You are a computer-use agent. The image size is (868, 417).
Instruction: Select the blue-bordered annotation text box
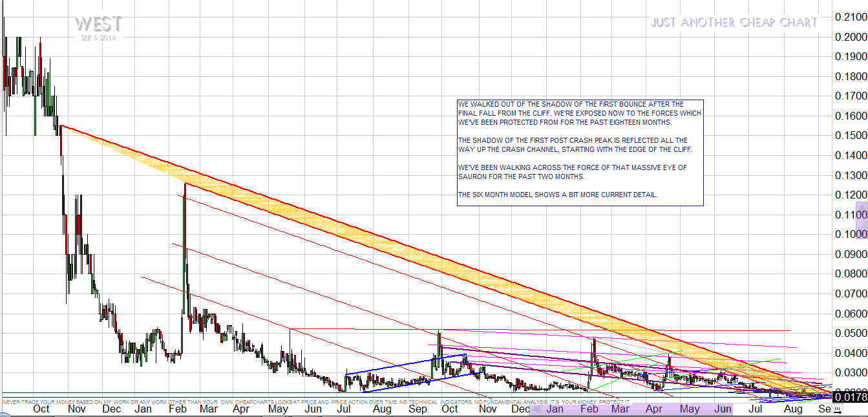click(580, 153)
